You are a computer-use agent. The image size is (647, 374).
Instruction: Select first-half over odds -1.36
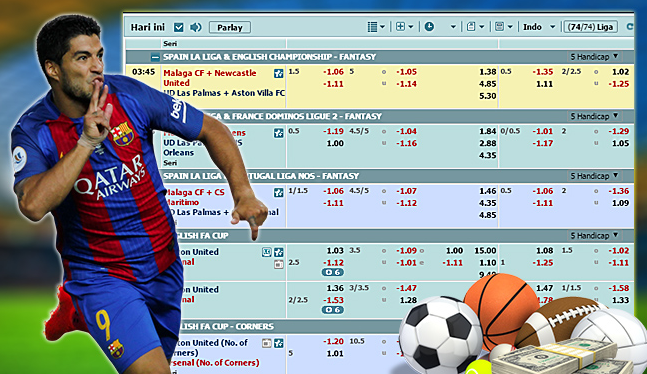pyautogui.click(x=619, y=191)
